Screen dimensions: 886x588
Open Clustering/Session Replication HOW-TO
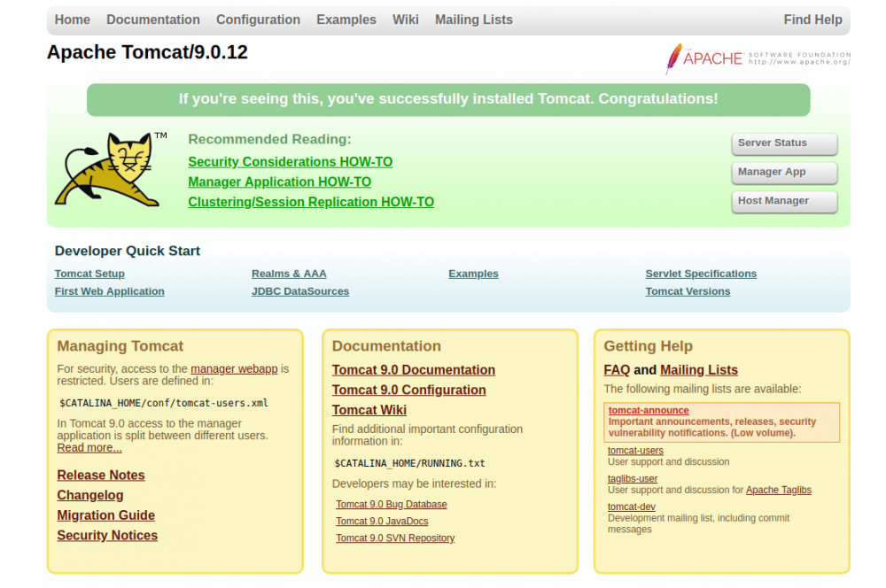(311, 202)
